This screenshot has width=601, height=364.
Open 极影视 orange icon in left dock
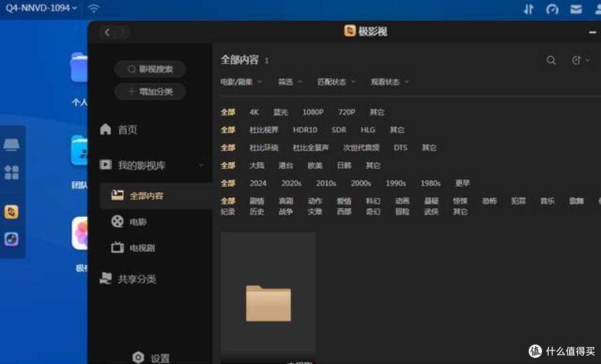coord(11,212)
